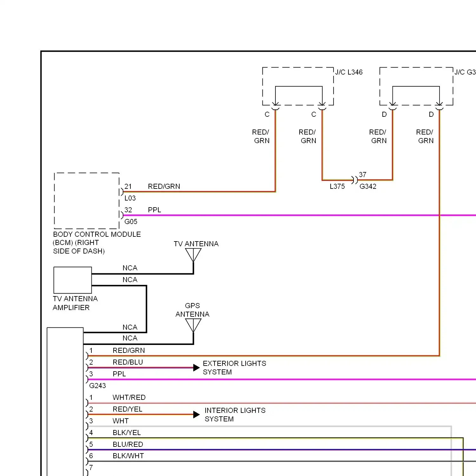Click the GPS ANTENNA text label

[x=193, y=310]
